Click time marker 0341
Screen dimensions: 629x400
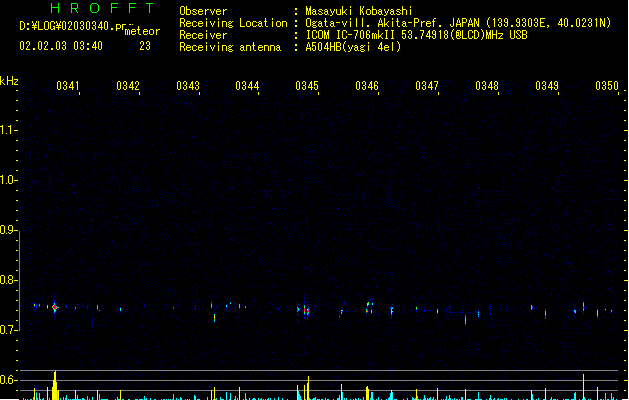67,86
